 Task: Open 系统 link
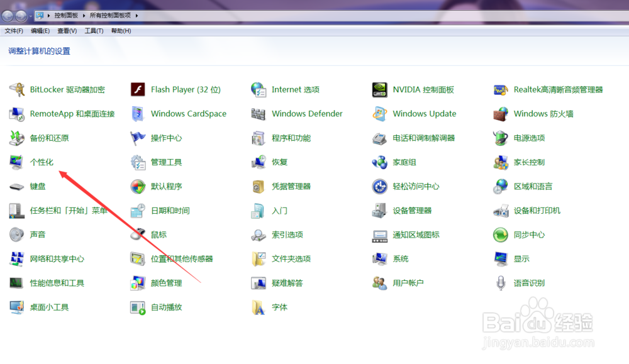[400, 258]
